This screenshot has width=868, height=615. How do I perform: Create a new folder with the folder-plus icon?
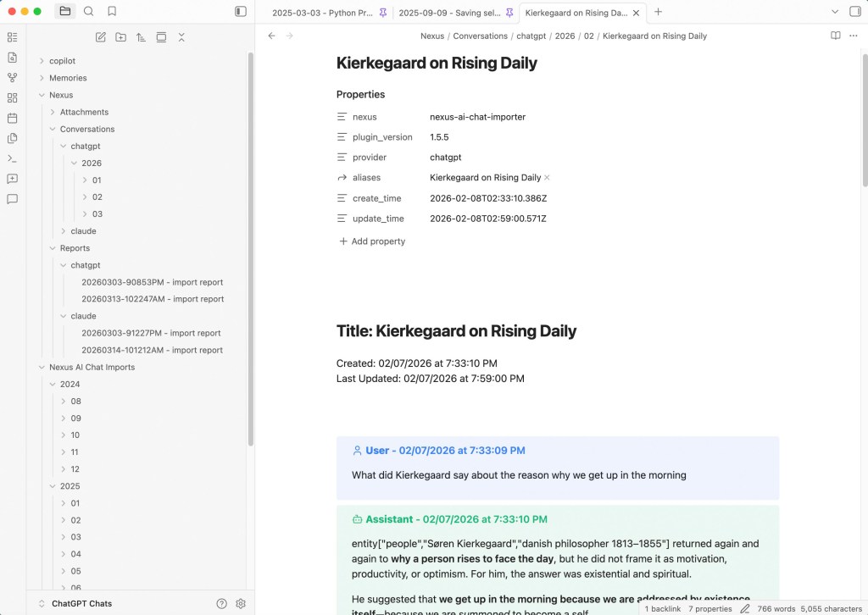pos(121,37)
